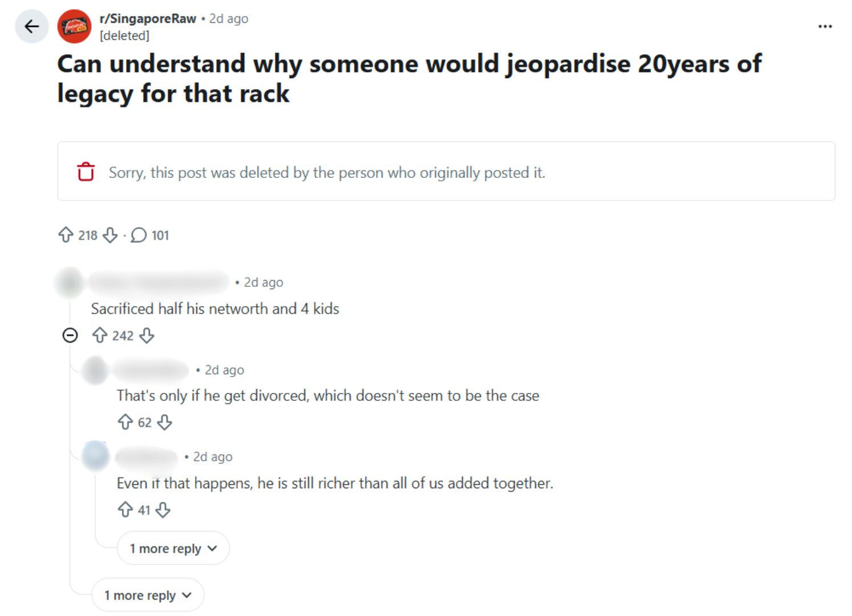852x616 pixels.
Task: Open the r/SingaporeRaw community avatar
Action: [x=74, y=26]
